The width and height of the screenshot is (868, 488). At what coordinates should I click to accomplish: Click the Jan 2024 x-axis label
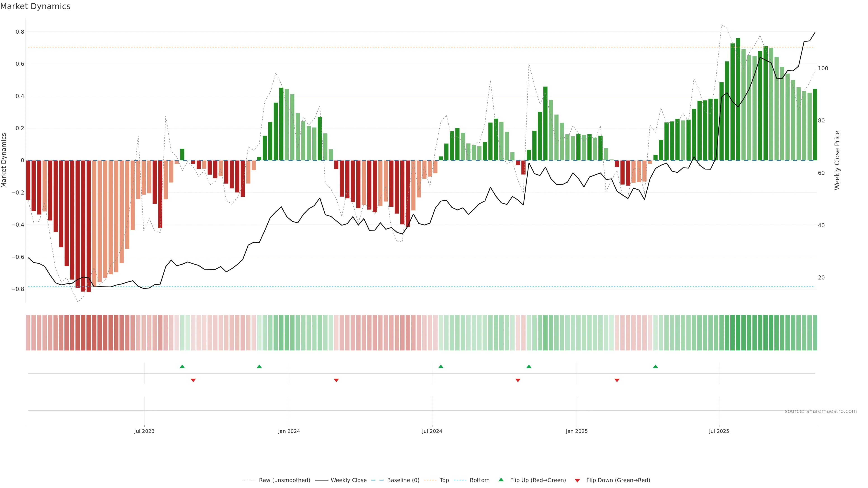(x=289, y=431)
